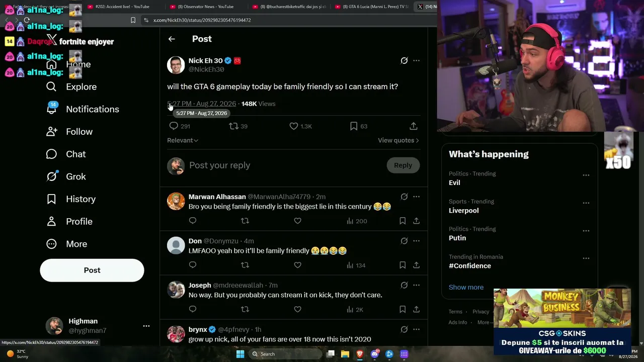Screen dimensions: 644x362
Task: Bookmark Joseph's reply
Action: [x=403, y=309]
